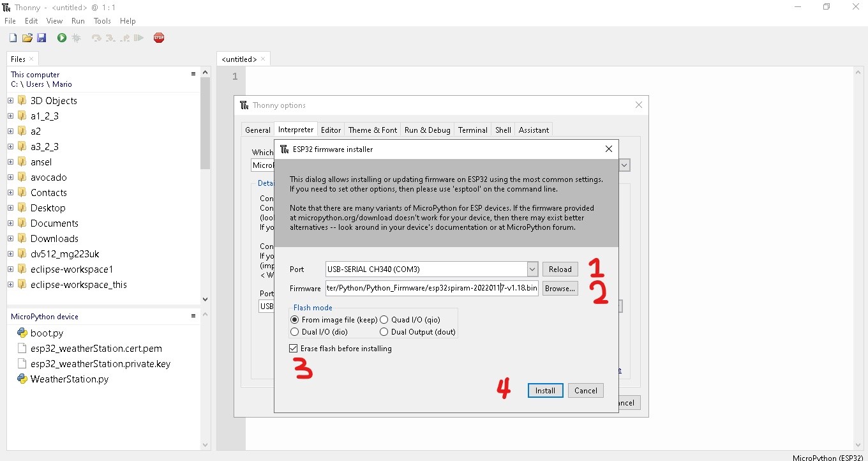Open a file using the folder icon
Viewport: 868px width, 461px height.
tap(27, 38)
